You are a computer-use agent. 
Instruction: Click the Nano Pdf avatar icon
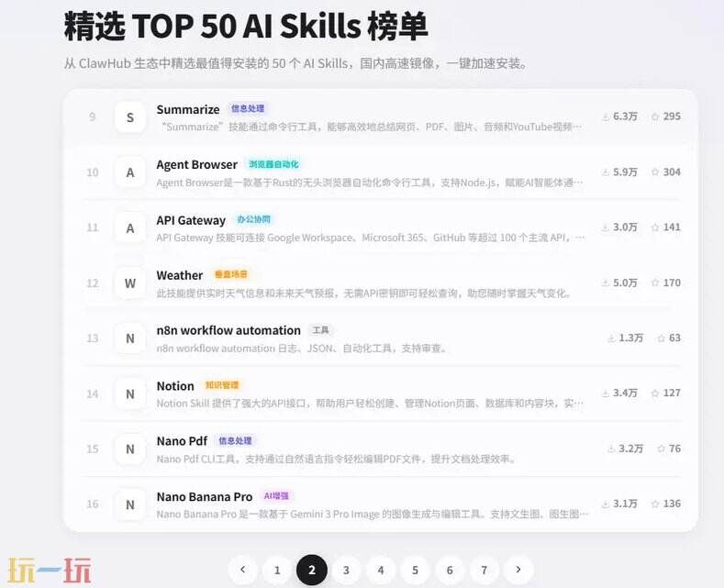pos(130,449)
